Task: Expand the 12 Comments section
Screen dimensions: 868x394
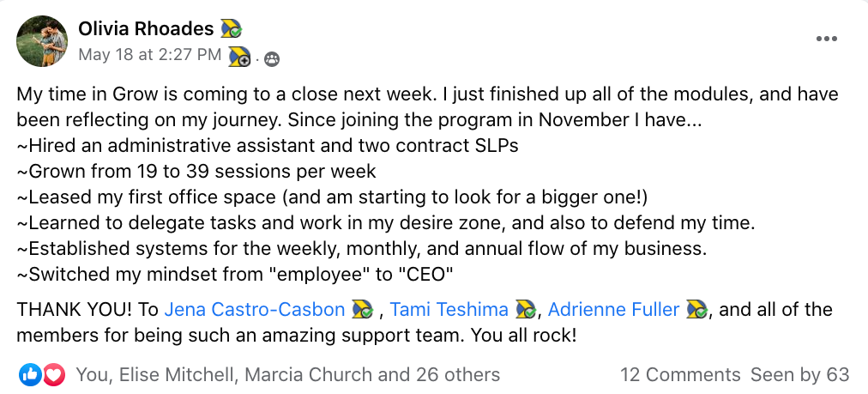Action: point(680,374)
